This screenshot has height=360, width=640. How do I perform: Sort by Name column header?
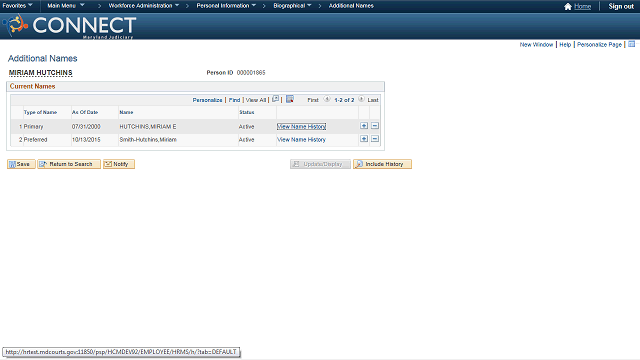[126, 112]
